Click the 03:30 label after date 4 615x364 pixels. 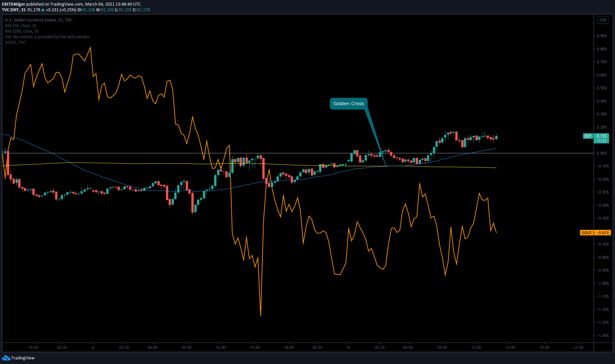point(380,348)
